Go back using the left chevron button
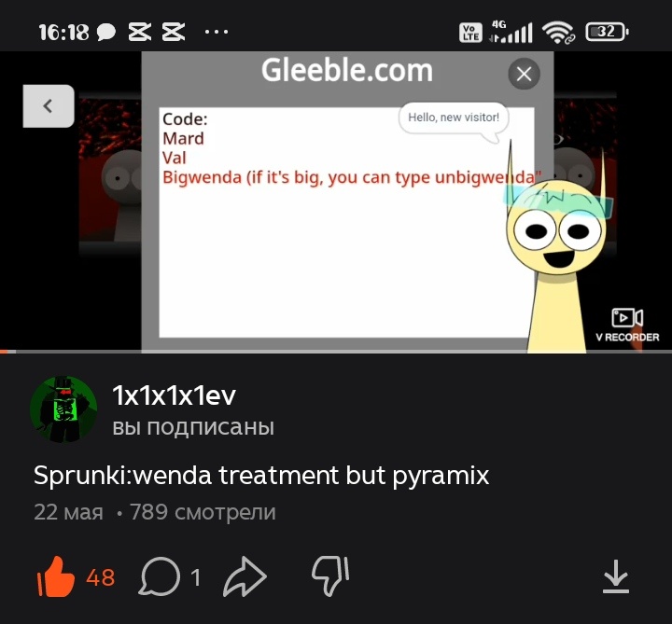672x624 pixels. click(x=49, y=105)
